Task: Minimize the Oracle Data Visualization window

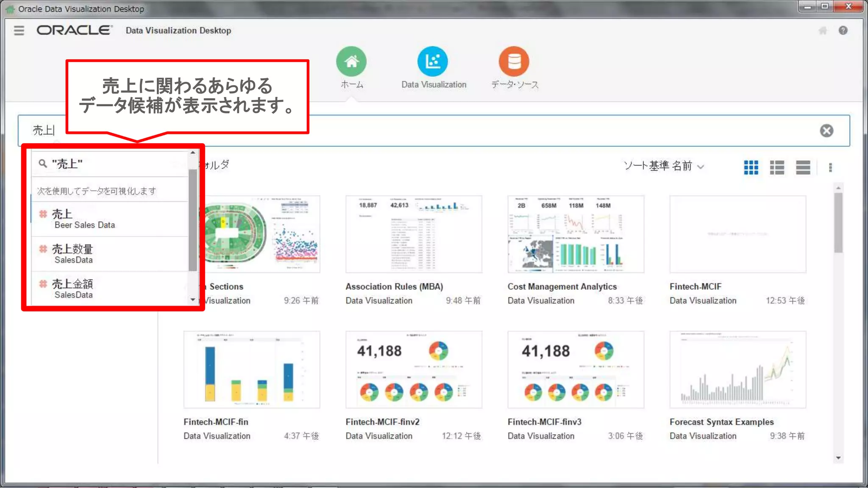Action: click(x=808, y=6)
